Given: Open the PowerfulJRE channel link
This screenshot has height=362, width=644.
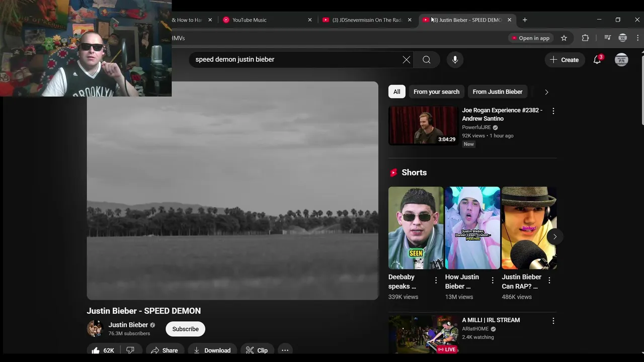Looking at the screenshot, I should [x=476, y=128].
